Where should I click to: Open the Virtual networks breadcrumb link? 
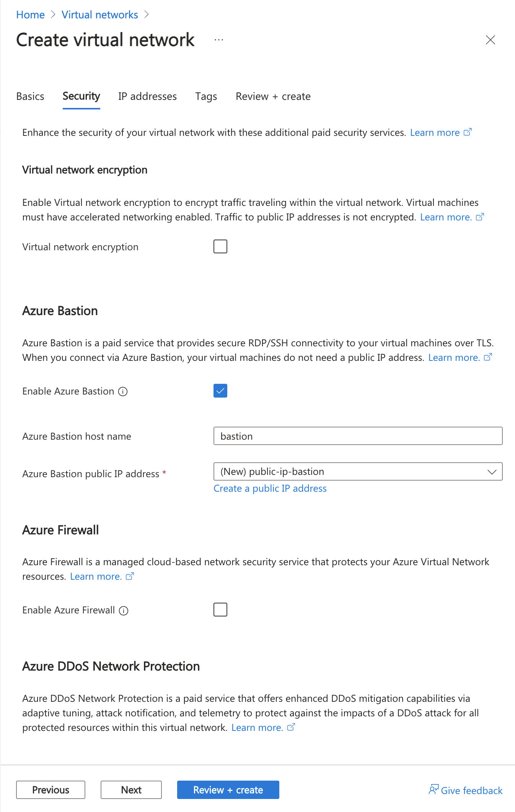click(x=99, y=15)
